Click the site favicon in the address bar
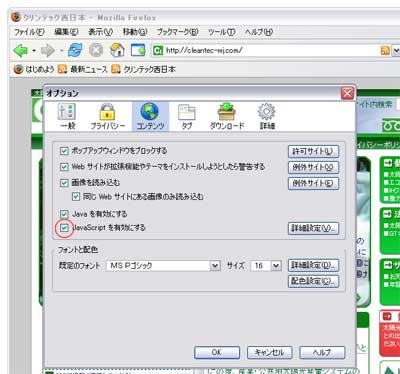Image resolution: width=400 pixels, height=374 pixels. (158, 50)
